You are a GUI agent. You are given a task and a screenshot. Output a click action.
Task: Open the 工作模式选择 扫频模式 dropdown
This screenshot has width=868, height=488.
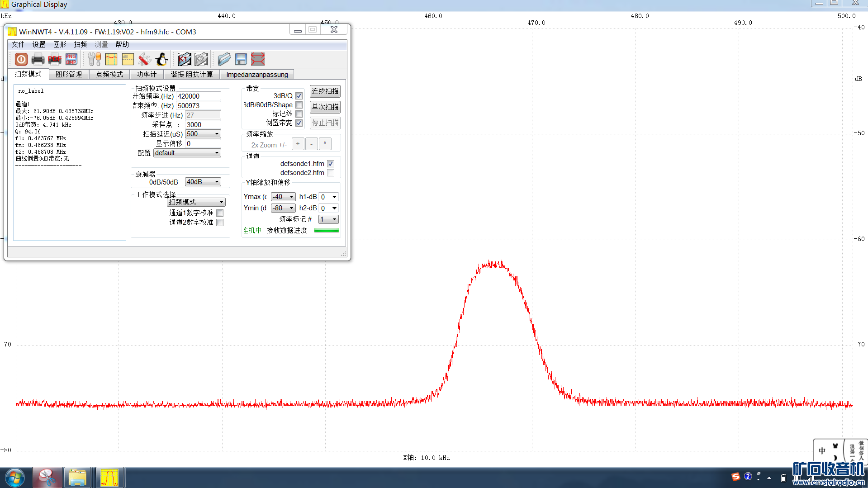196,202
